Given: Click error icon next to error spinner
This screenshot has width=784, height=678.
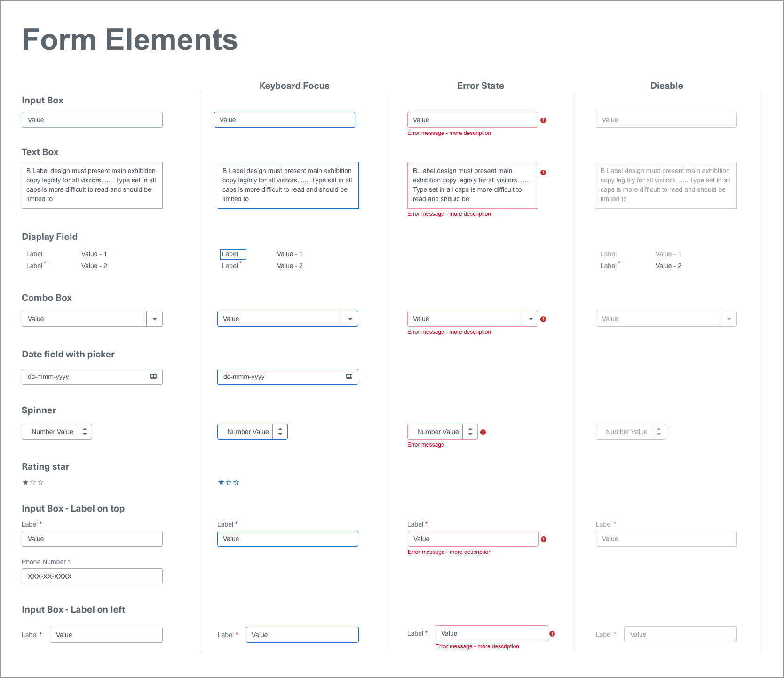Looking at the screenshot, I should click(483, 432).
